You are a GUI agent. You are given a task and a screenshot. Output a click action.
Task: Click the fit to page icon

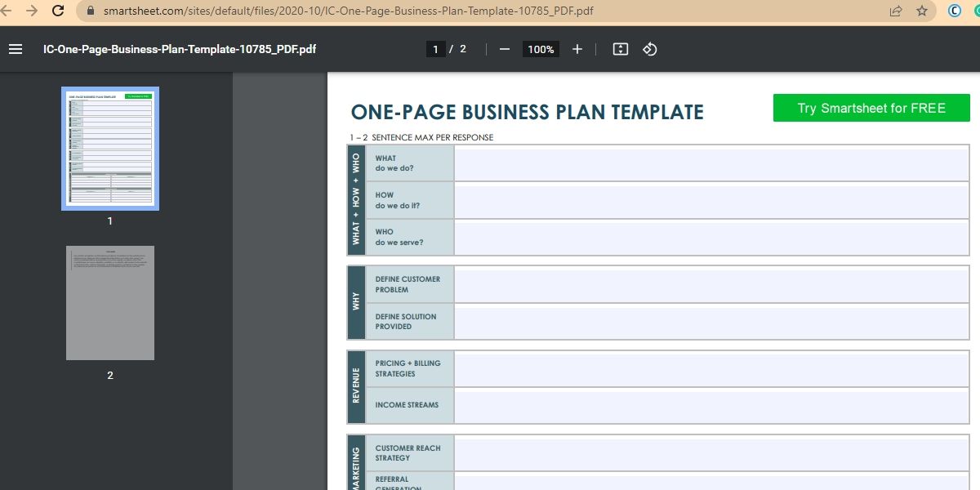(x=621, y=49)
